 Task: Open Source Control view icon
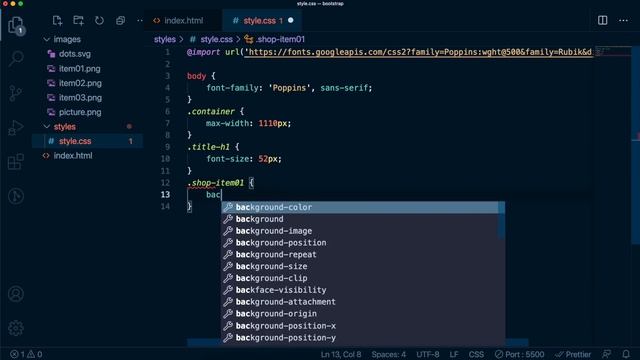[16, 93]
